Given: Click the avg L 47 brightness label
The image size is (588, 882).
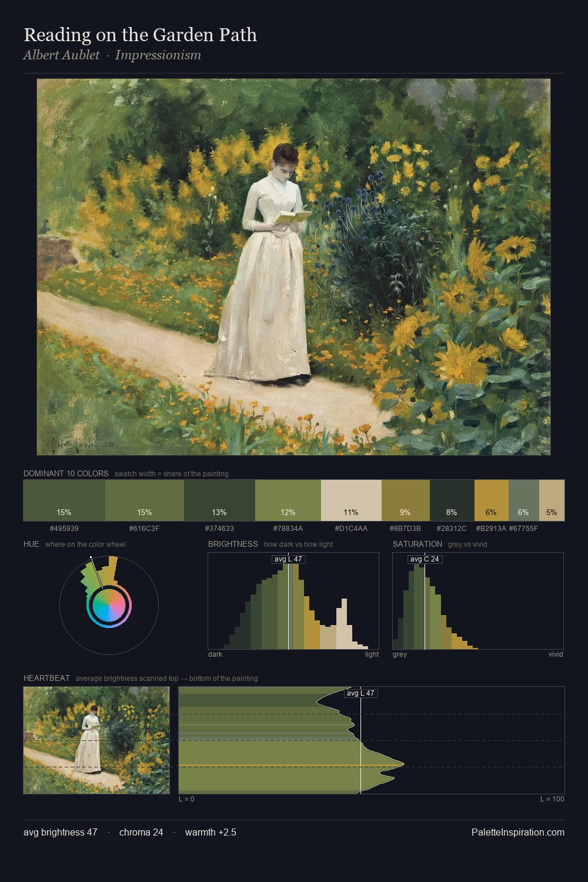Looking at the screenshot, I should tap(288, 559).
